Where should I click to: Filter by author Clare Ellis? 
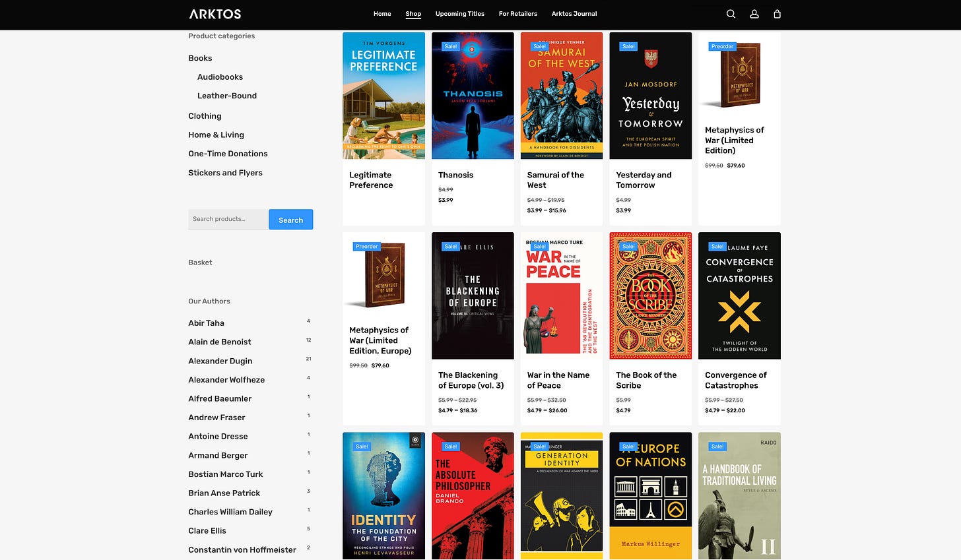[x=207, y=531]
